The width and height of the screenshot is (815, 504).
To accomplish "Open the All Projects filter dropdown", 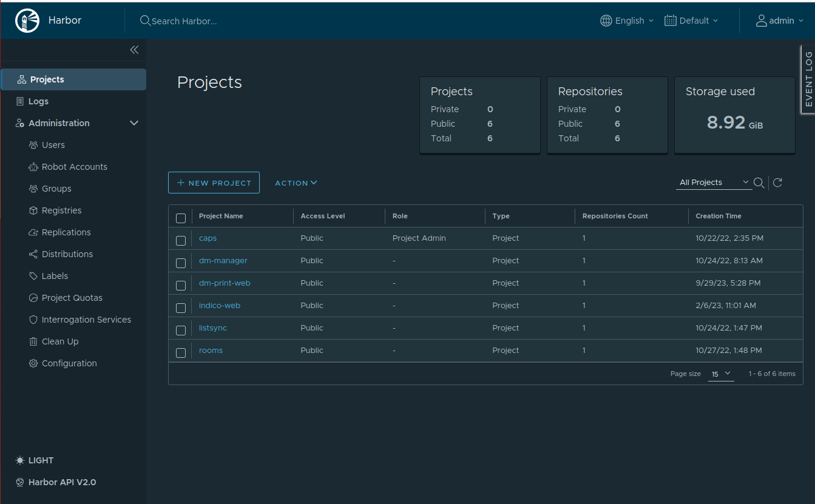I will (714, 183).
